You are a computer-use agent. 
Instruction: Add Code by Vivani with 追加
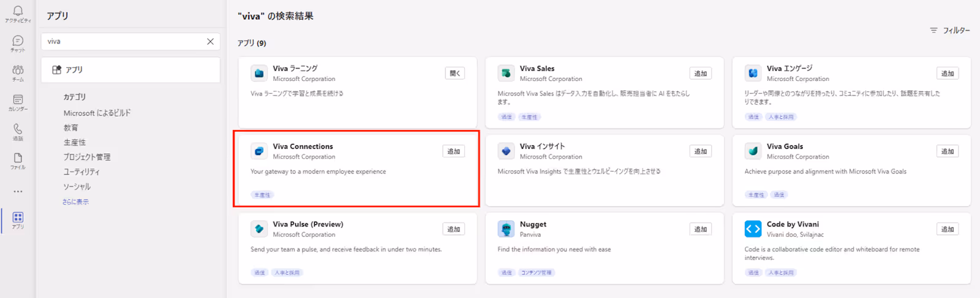click(948, 229)
